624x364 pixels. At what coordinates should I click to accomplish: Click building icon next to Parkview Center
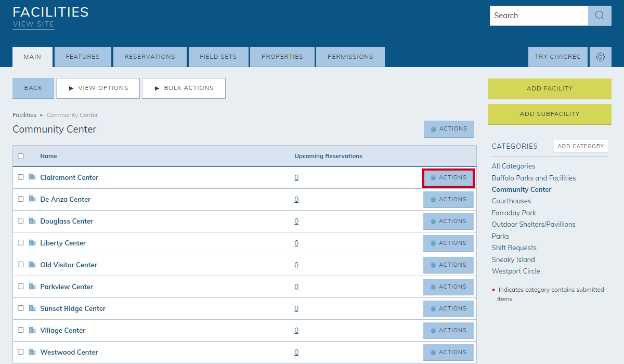coord(32,286)
